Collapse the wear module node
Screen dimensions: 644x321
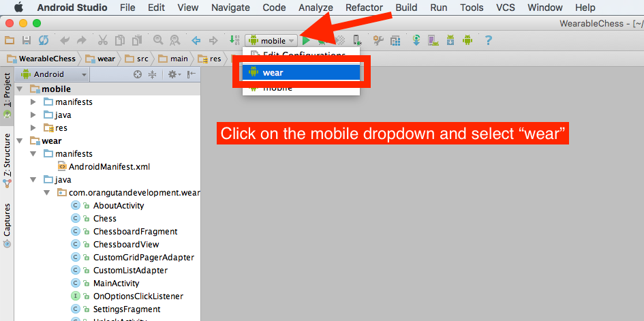(20, 141)
